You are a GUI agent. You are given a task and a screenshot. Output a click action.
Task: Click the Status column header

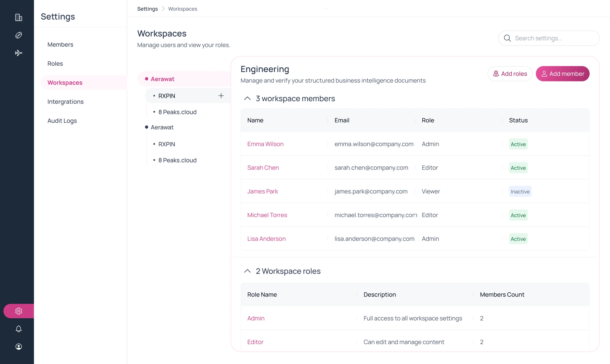pos(518,120)
